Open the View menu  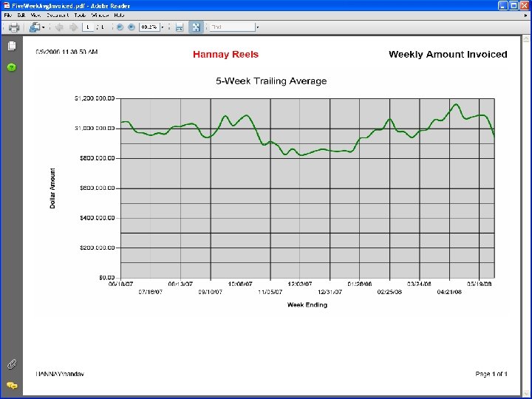[35, 16]
